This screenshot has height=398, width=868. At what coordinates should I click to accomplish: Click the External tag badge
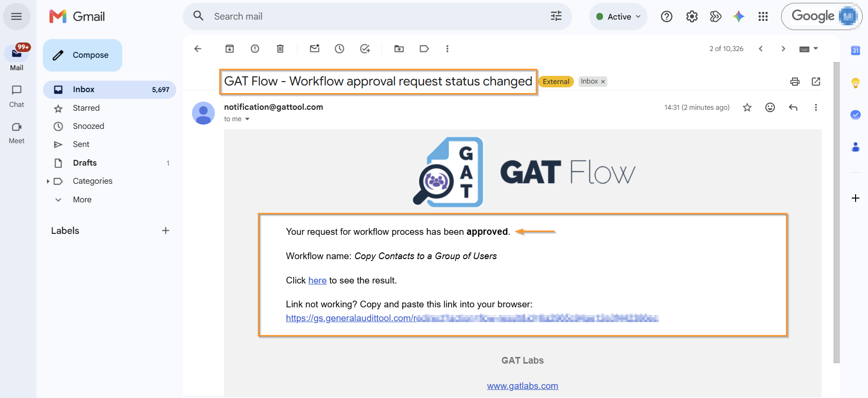(x=556, y=82)
